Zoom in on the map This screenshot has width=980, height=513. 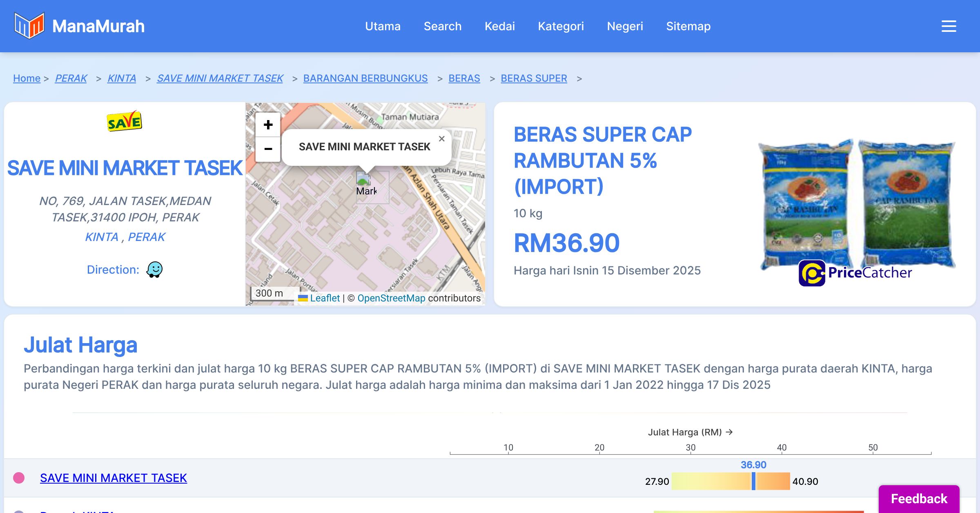click(268, 125)
